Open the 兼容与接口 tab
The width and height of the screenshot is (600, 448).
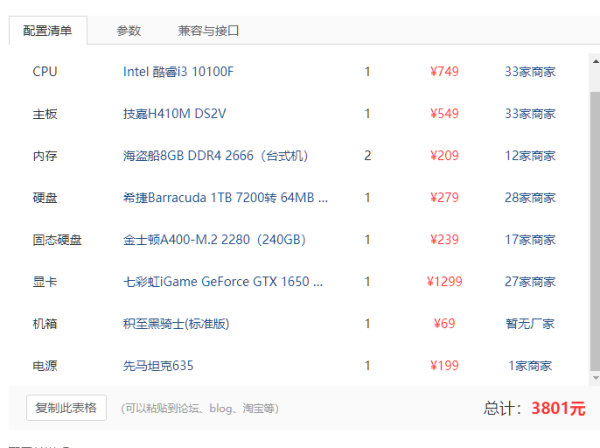[x=209, y=31]
